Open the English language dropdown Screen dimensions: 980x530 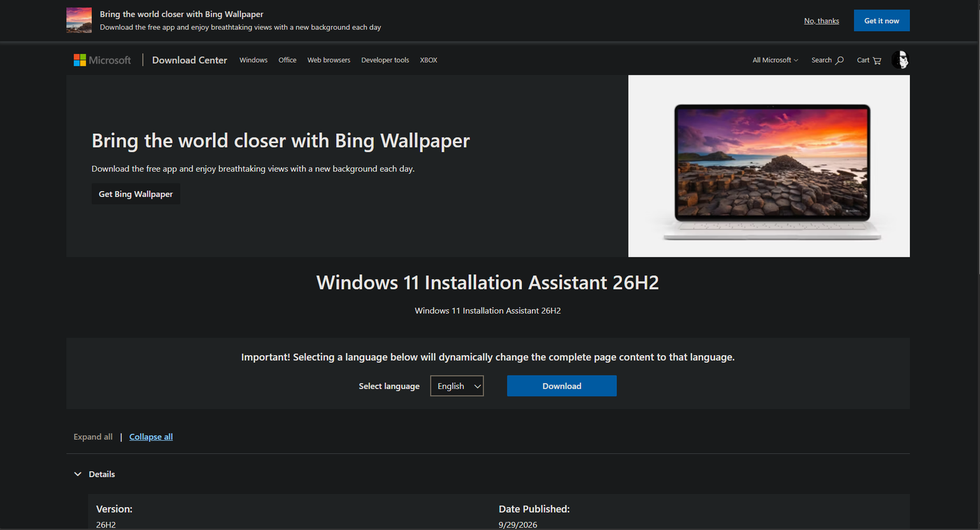tap(457, 386)
